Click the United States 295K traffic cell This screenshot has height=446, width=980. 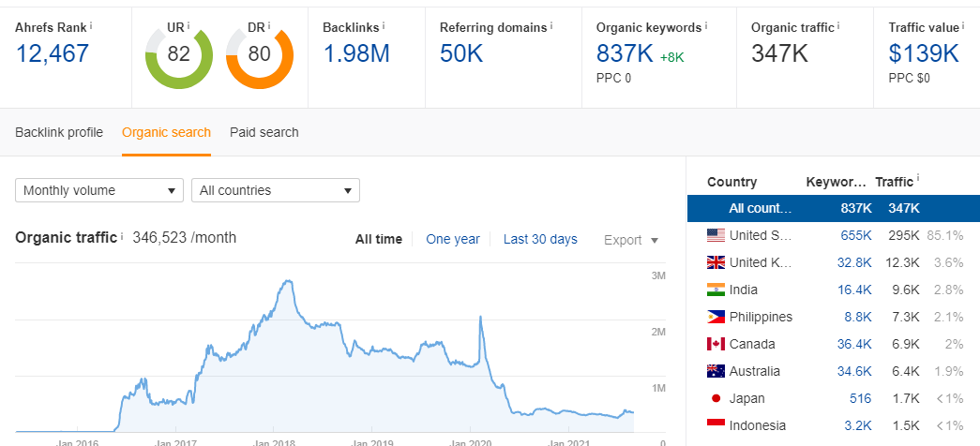(x=904, y=235)
